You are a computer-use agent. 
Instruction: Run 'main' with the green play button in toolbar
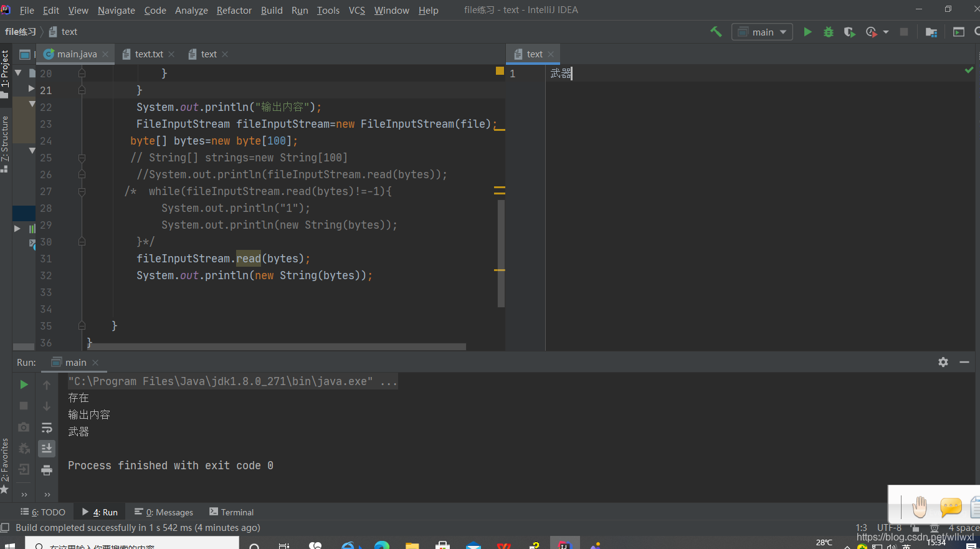click(x=807, y=32)
